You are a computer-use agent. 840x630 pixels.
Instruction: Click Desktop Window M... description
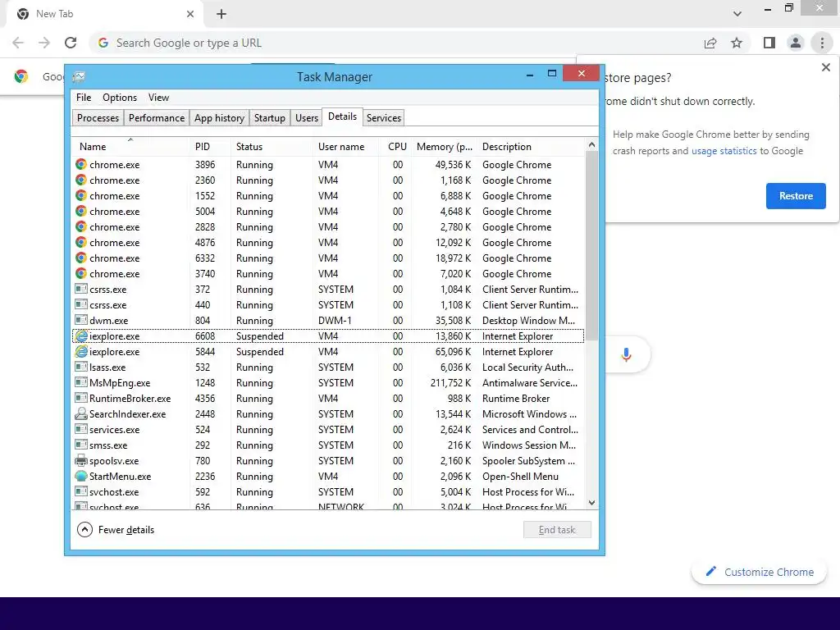[529, 321]
